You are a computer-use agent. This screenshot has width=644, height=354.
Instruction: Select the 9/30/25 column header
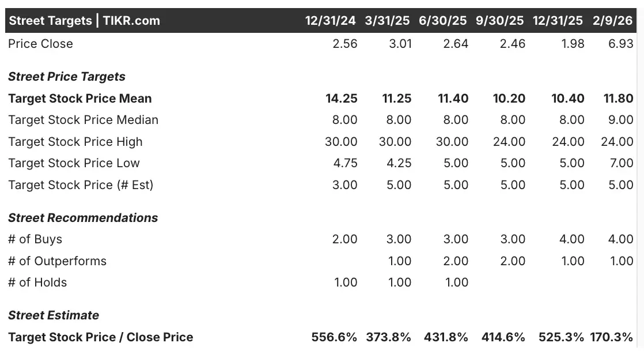click(500, 21)
